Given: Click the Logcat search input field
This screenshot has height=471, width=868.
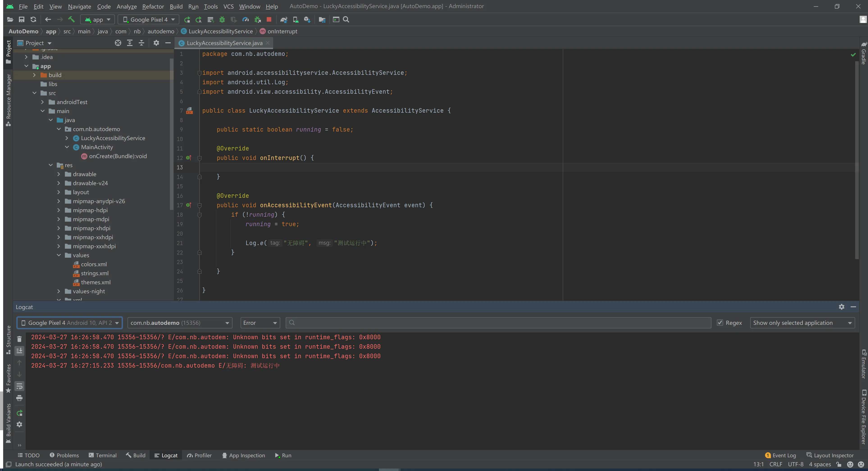Looking at the screenshot, I should (498, 323).
